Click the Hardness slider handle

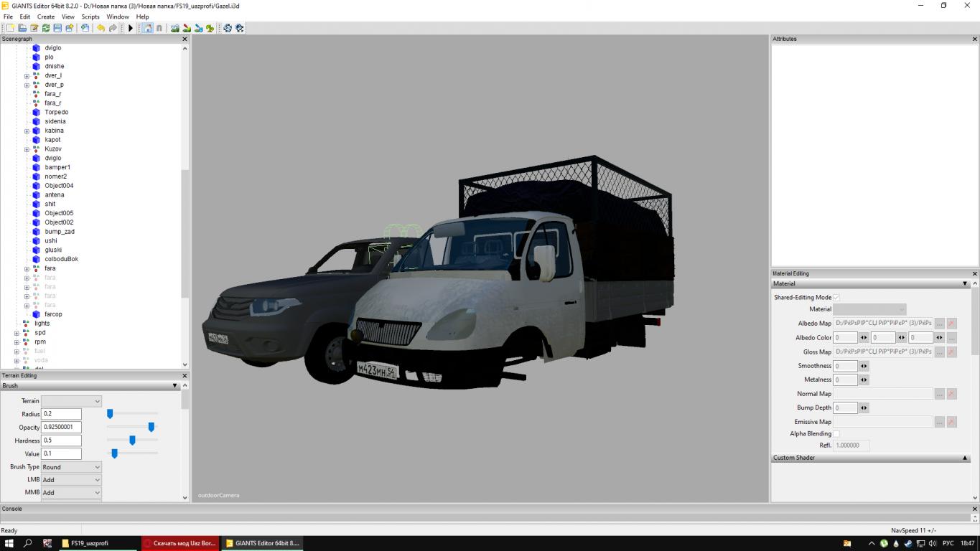pyautogui.click(x=132, y=441)
